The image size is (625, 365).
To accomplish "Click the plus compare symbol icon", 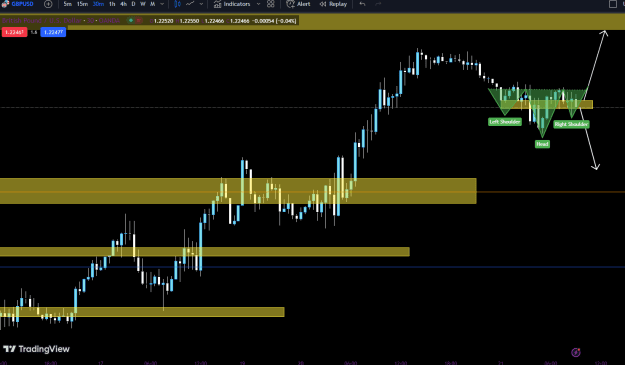I will coord(48,4).
